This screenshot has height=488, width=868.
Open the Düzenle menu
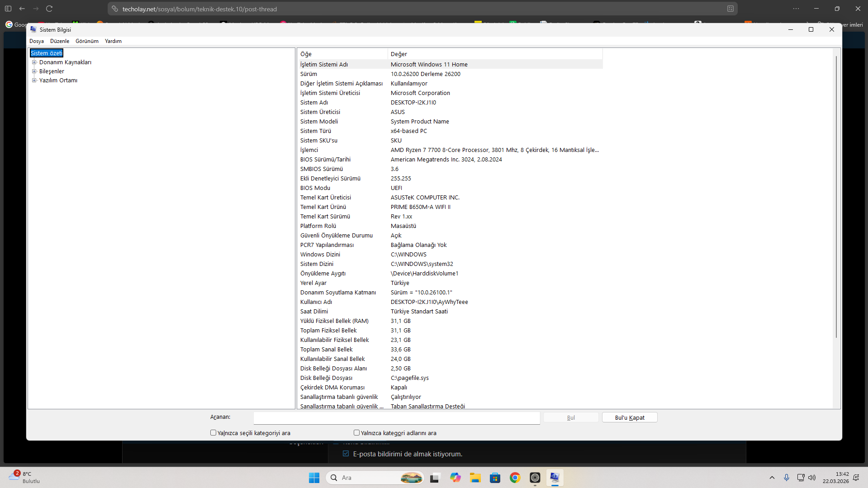[x=60, y=41]
